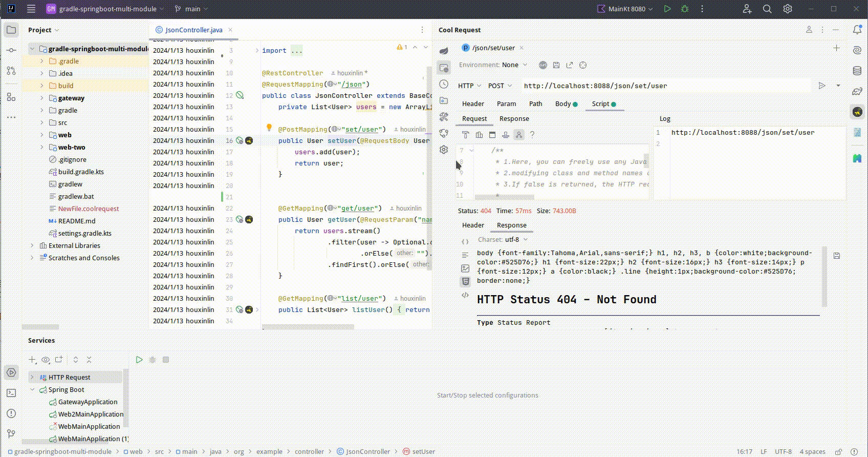Switch to the Param tab
868x457 pixels.
click(506, 103)
